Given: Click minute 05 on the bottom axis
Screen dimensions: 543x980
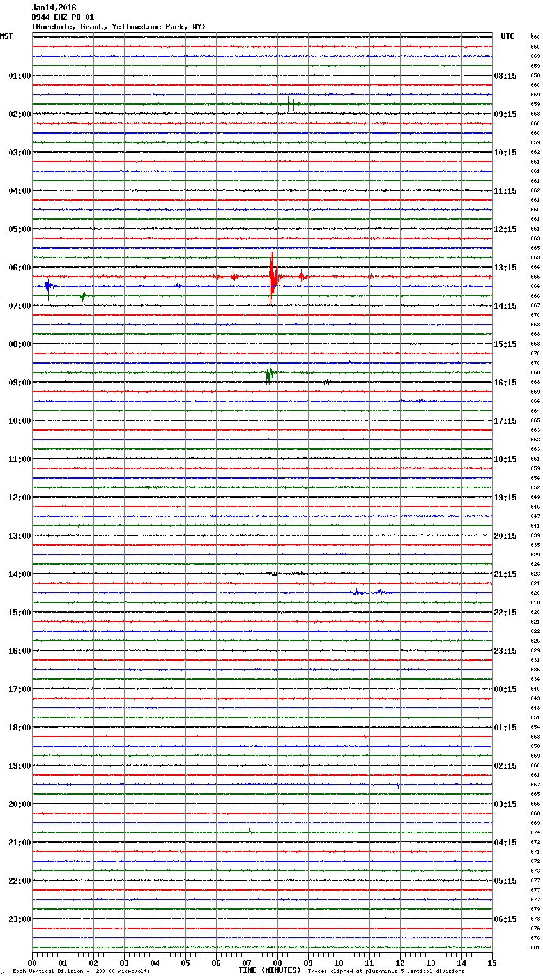Looking at the screenshot, I should (x=185, y=963).
